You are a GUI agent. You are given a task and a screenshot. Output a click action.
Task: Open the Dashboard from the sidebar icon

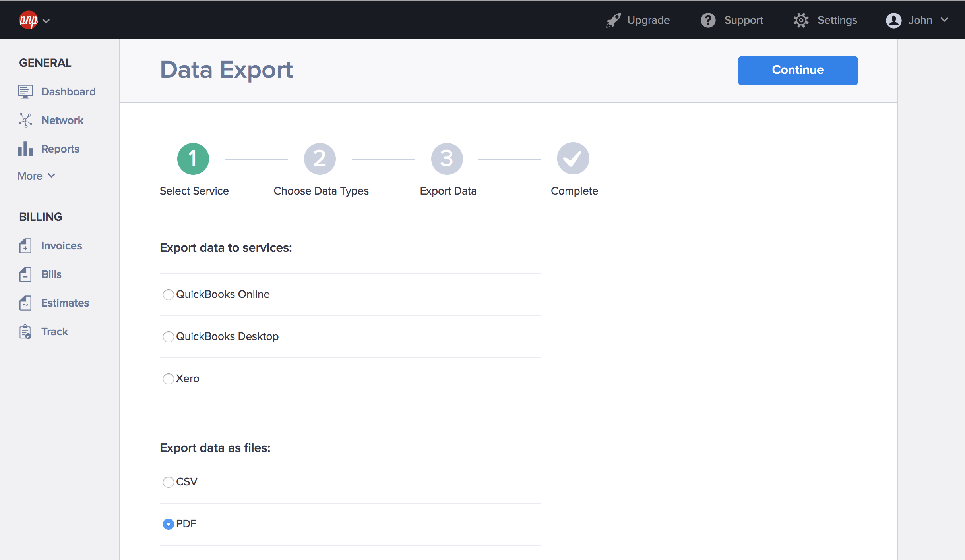click(25, 91)
